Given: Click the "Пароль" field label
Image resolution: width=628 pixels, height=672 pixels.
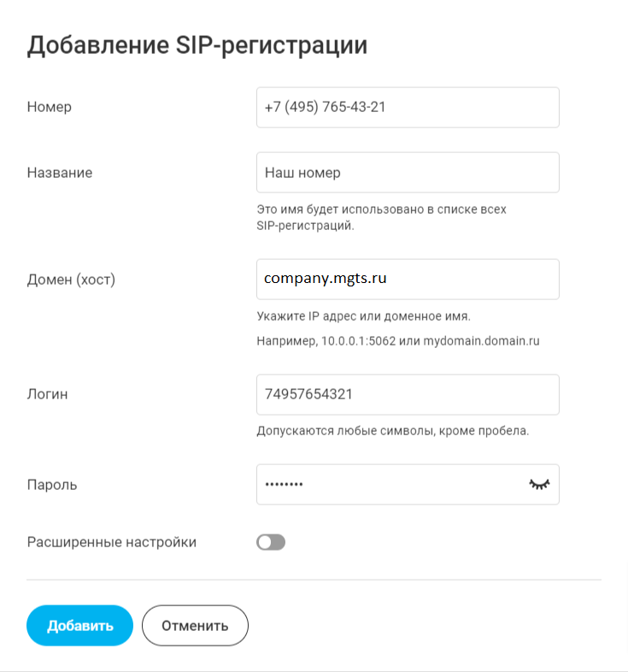Looking at the screenshot, I should [52, 485].
